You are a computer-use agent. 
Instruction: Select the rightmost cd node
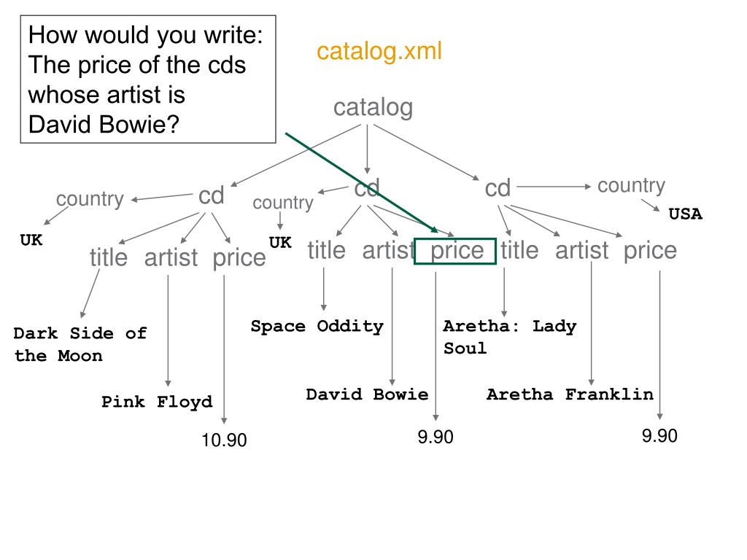coord(498,188)
